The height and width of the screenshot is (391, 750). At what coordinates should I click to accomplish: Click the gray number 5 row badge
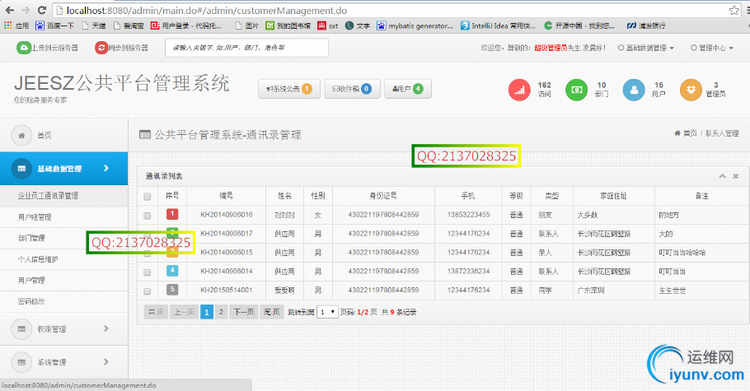172,289
